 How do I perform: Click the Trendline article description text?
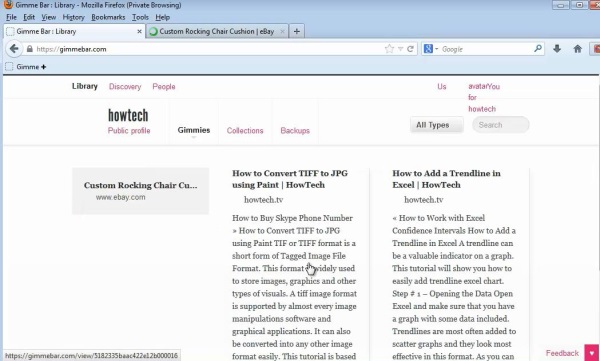tap(454, 287)
